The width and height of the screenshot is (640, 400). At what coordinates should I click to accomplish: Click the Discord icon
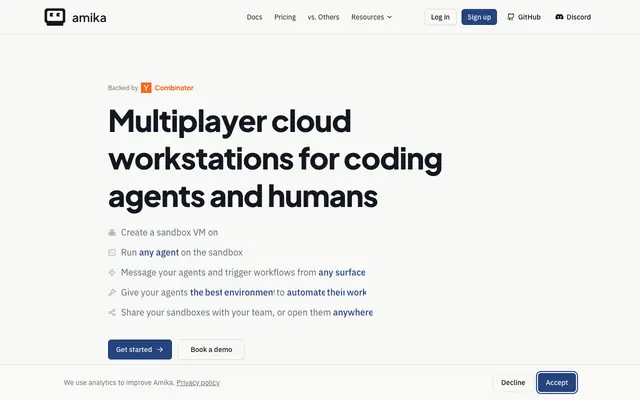coord(559,17)
